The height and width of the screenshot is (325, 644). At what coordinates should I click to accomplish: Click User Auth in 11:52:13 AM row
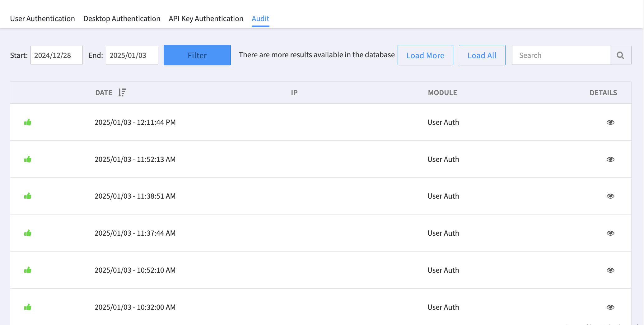point(443,159)
